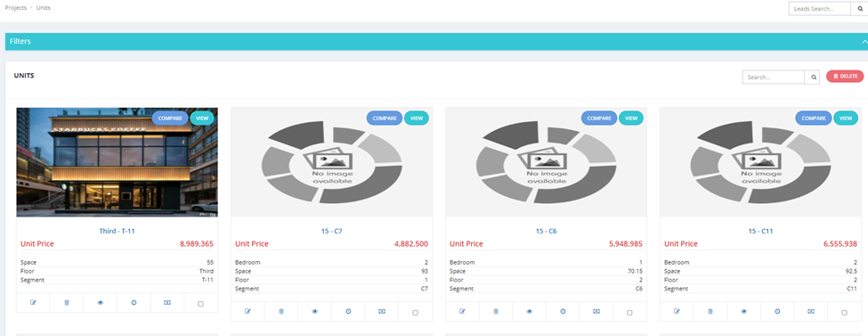View the 15 - C6 unit
Viewport: 868px width, 336px height.
click(631, 118)
